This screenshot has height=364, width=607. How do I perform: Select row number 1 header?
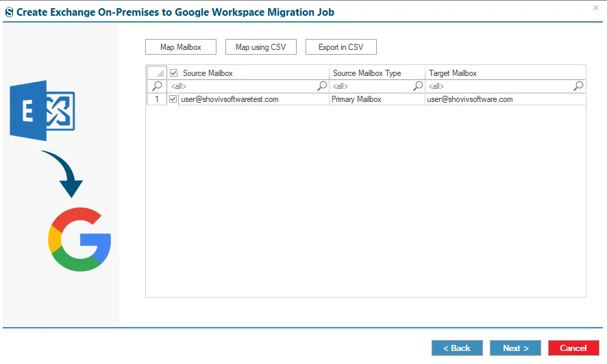tap(157, 99)
